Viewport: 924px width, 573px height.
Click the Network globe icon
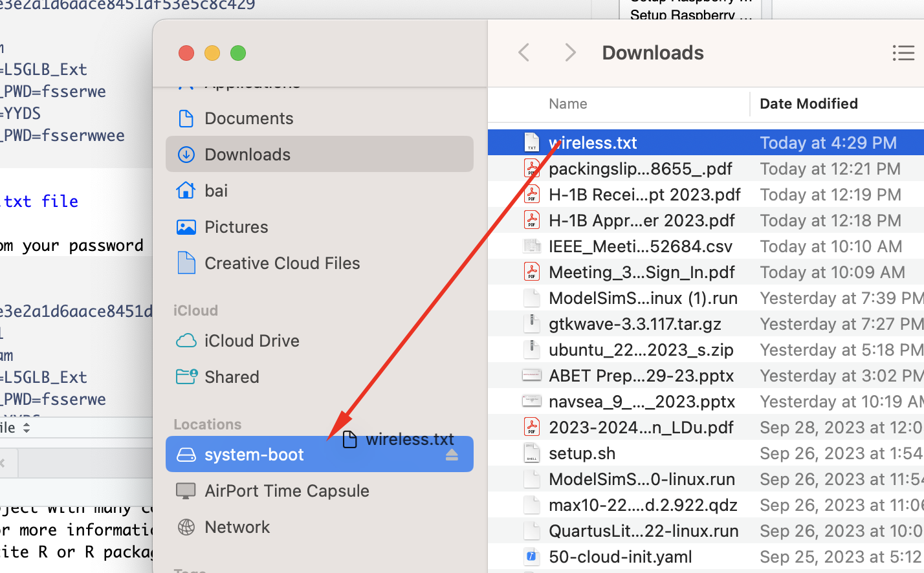pos(186,527)
